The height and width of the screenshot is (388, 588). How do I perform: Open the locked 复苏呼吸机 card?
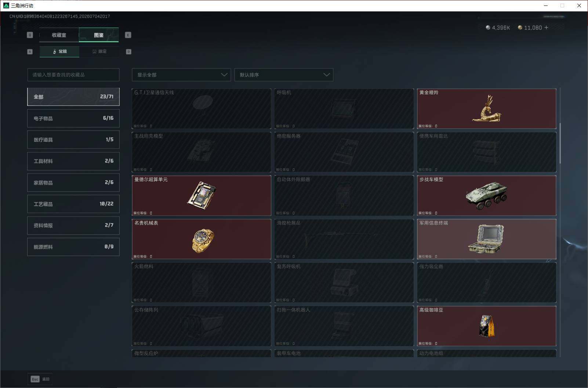pyautogui.click(x=344, y=283)
